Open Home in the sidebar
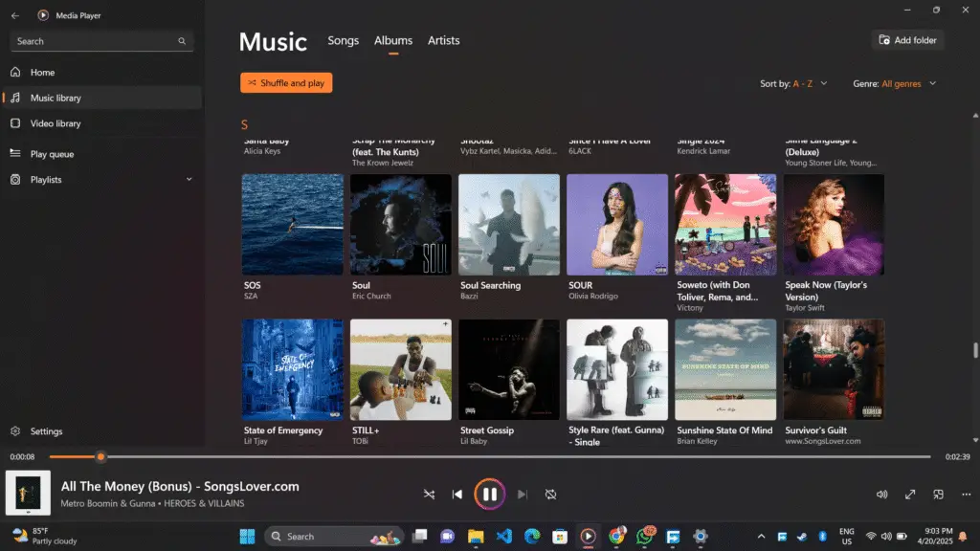Viewport: 980px width, 551px height. (101, 73)
